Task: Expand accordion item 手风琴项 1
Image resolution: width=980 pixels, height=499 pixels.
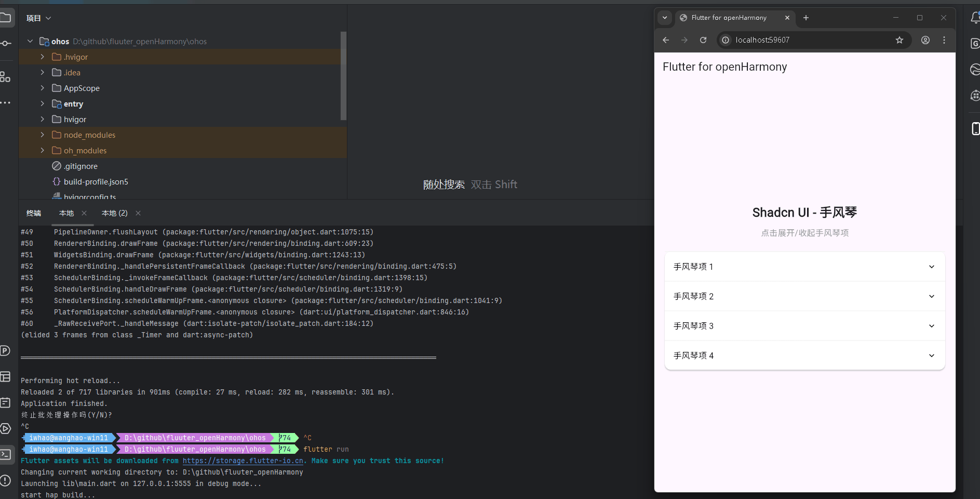Action: [804, 267]
